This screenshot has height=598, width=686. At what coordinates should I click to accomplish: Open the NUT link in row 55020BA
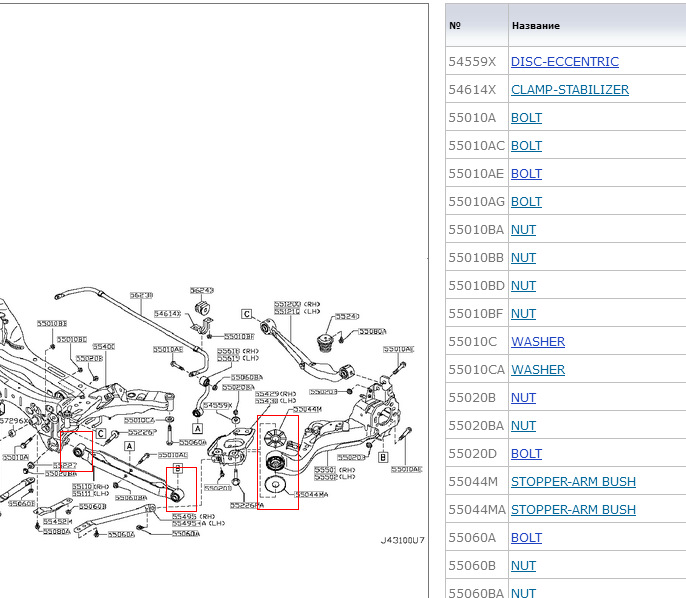[523, 426]
